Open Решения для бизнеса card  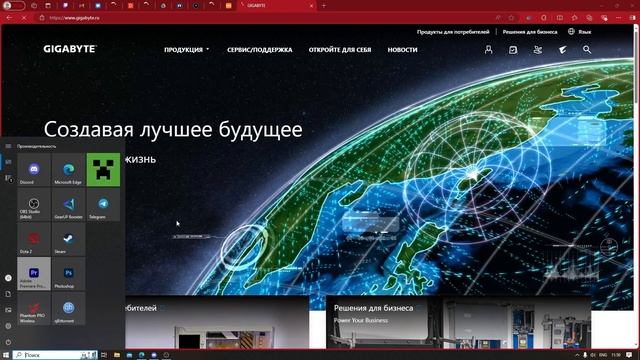click(458, 322)
